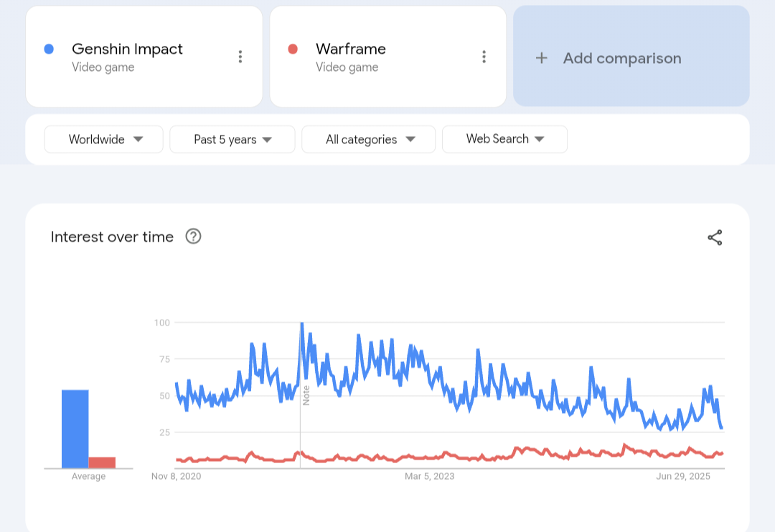Image resolution: width=775 pixels, height=532 pixels.
Task: Open Genshin Impact term options menu
Action: (240, 57)
